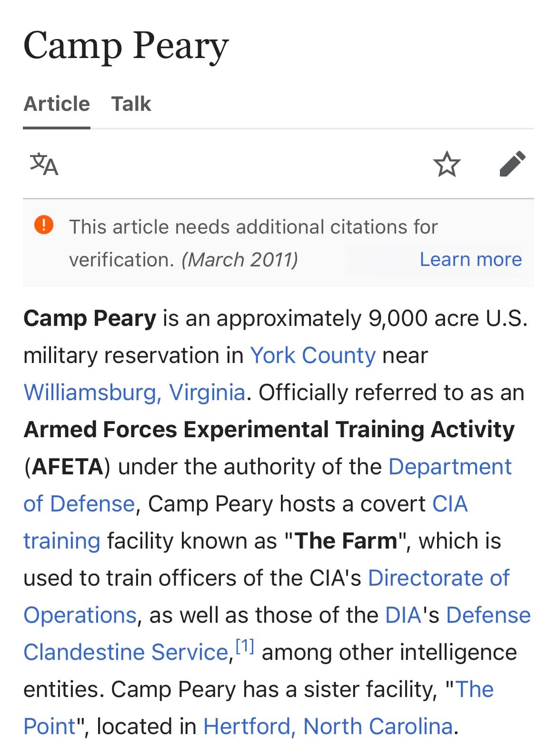Screen dimensions: 557x756
Task: Click the star watchlist icon
Action: pos(447,164)
